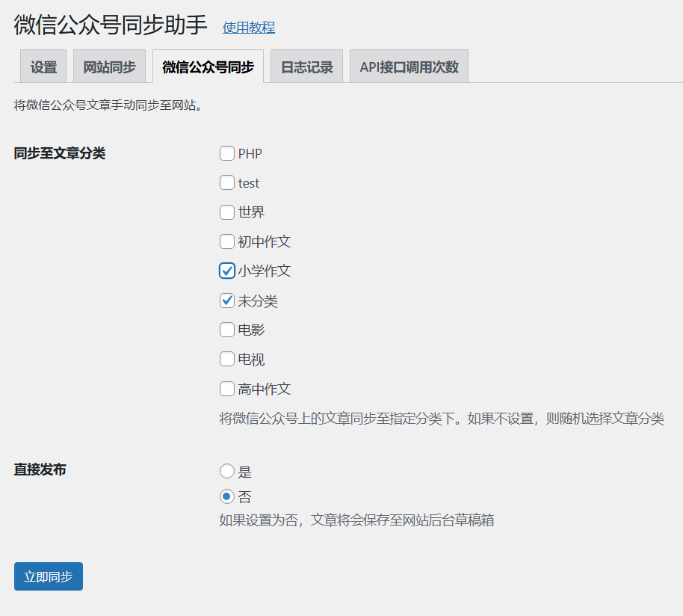Tick the test category checkbox
The height and width of the screenshot is (616, 683).
[x=227, y=182]
